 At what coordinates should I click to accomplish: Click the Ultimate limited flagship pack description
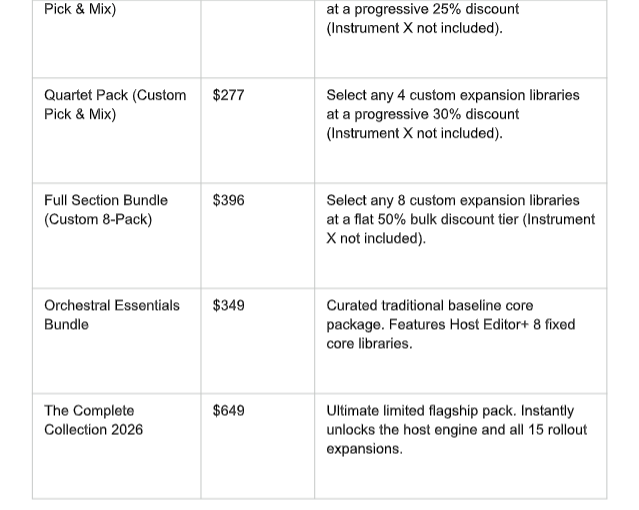coord(456,430)
